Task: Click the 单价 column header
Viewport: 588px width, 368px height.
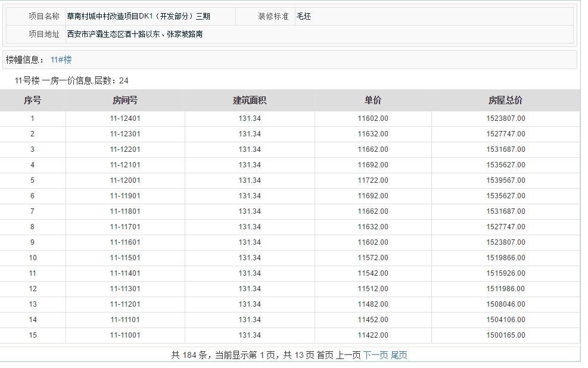Action: point(373,101)
